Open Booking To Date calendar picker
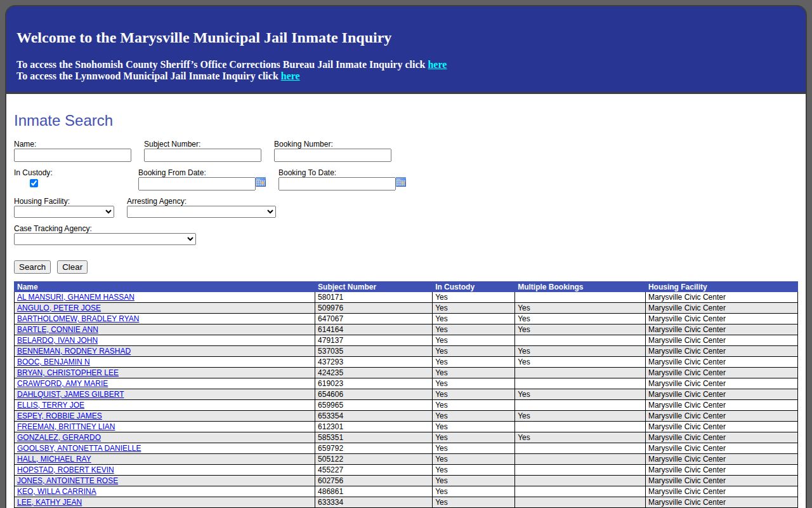812x508 pixels. 401,182
